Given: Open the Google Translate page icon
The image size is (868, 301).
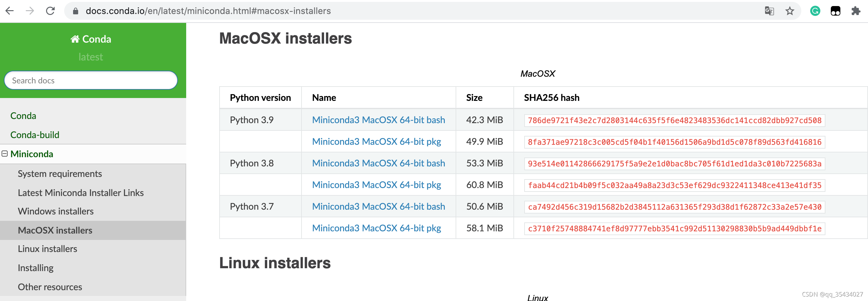Looking at the screenshot, I should click(769, 11).
